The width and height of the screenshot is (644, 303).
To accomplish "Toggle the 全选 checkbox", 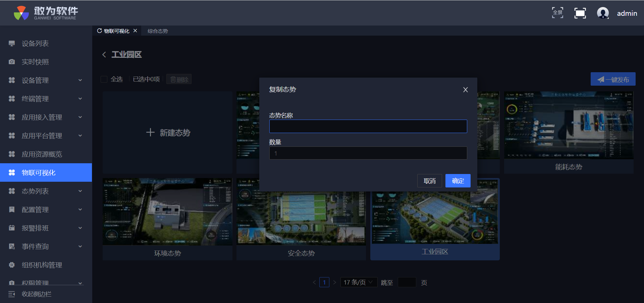I will [104, 79].
